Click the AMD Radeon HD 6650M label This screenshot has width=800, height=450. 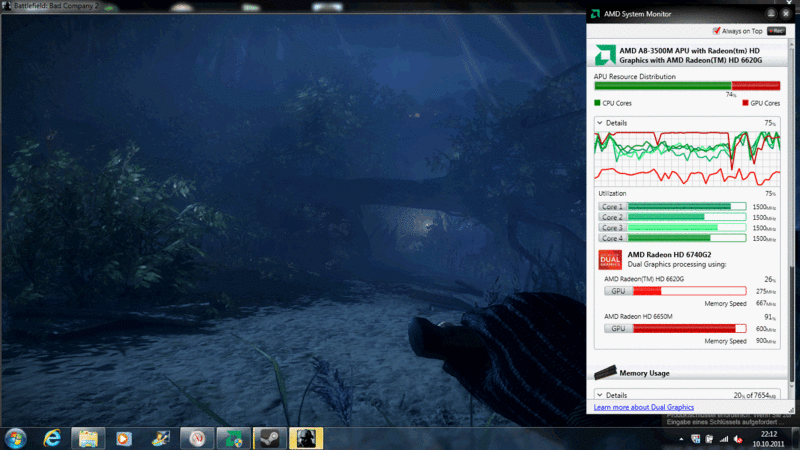(x=638, y=316)
